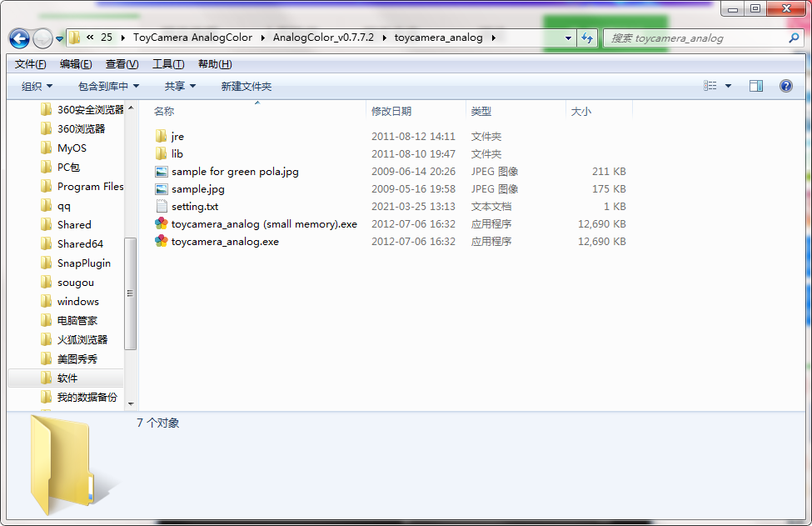Select the 美图秀秀 folder in sidebar
The height and width of the screenshot is (526, 812).
pos(69,359)
